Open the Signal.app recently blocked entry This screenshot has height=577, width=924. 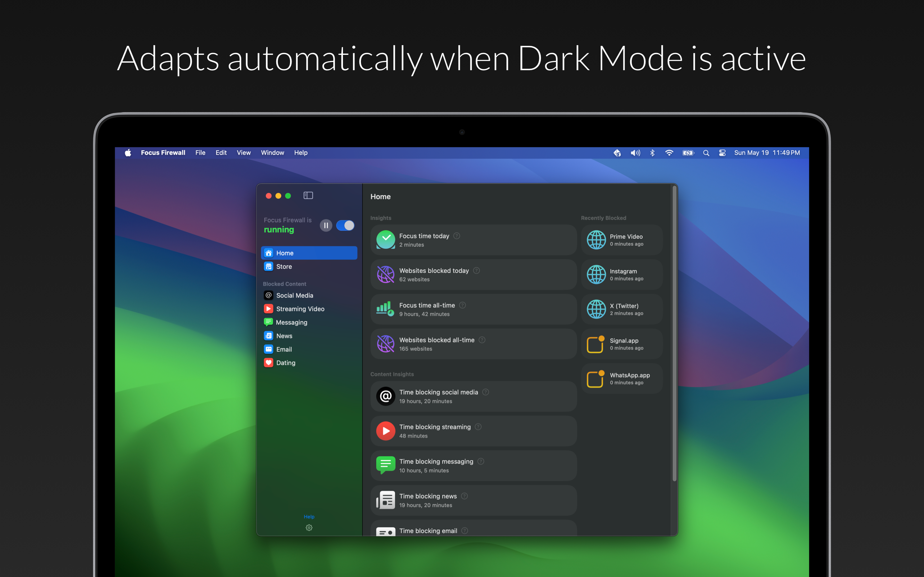621,344
